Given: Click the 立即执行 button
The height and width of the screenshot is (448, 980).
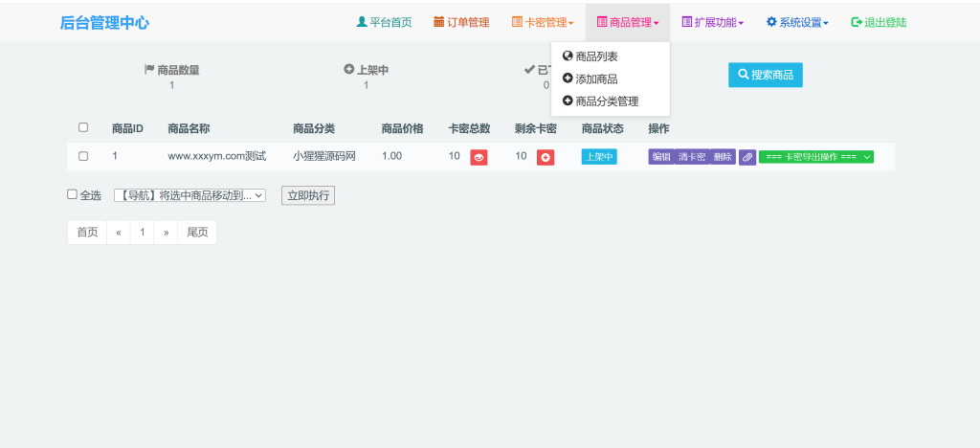Looking at the screenshot, I should [308, 195].
